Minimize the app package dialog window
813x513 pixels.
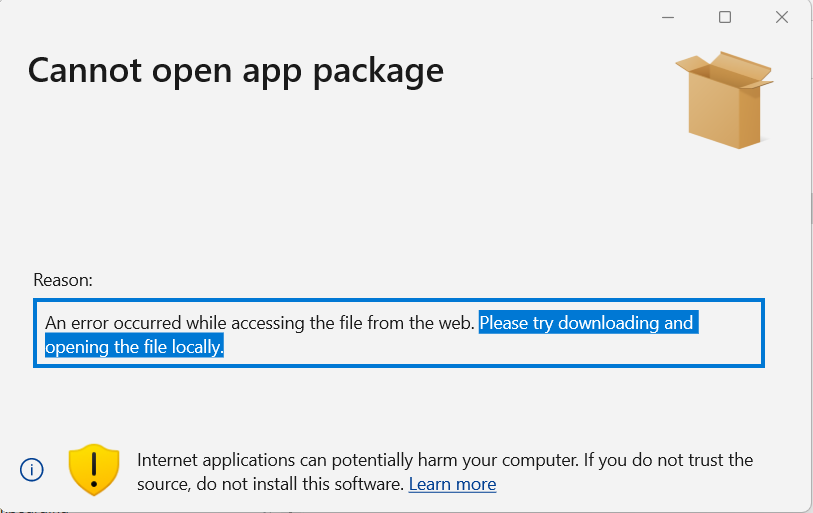click(x=668, y=17)
